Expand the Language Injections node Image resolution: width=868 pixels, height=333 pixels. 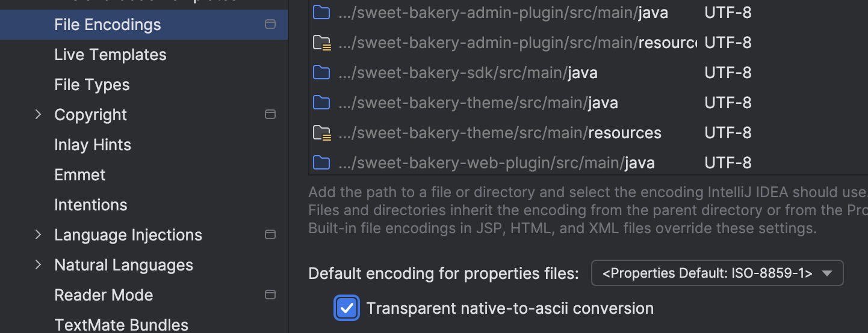(x=39, y=235)
